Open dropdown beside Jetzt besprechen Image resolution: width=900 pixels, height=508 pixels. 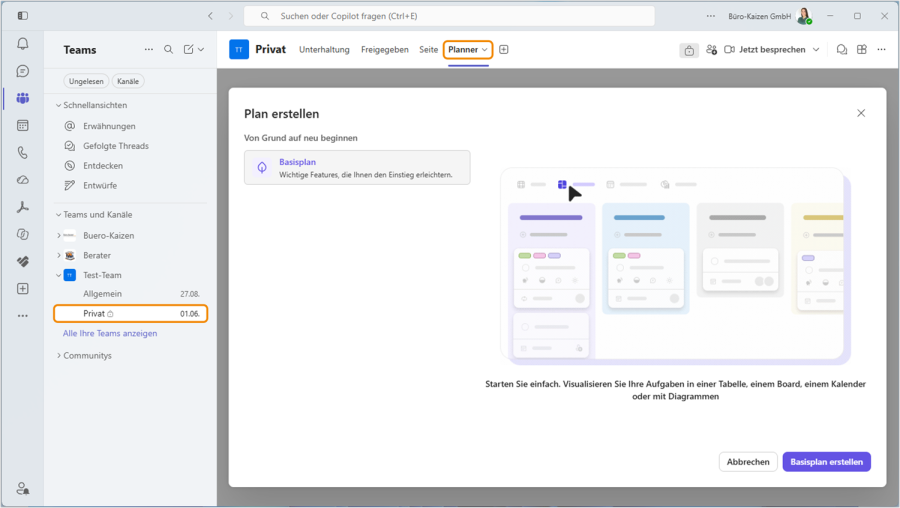[x=816, y=50]
